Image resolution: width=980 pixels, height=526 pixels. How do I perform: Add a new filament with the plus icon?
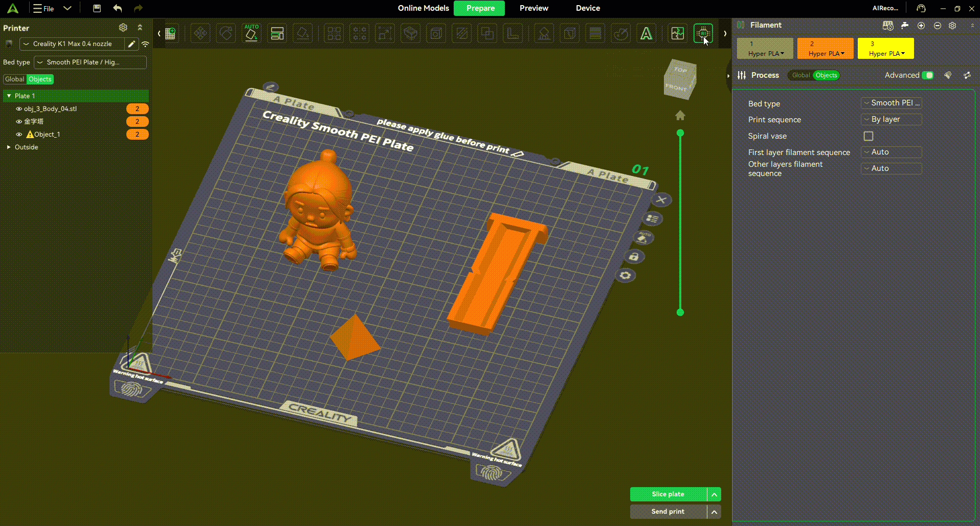point(921,26)
